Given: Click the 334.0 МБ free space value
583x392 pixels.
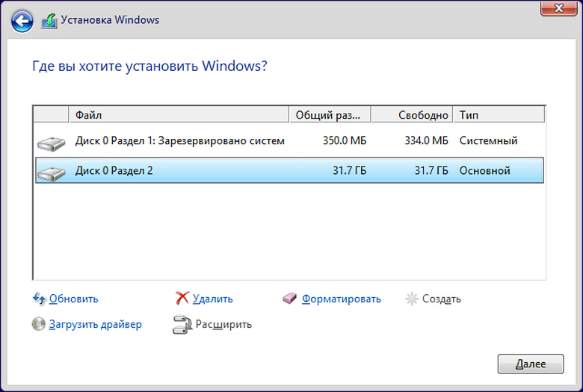Looking at the screenshot, I should coord(427,140).
